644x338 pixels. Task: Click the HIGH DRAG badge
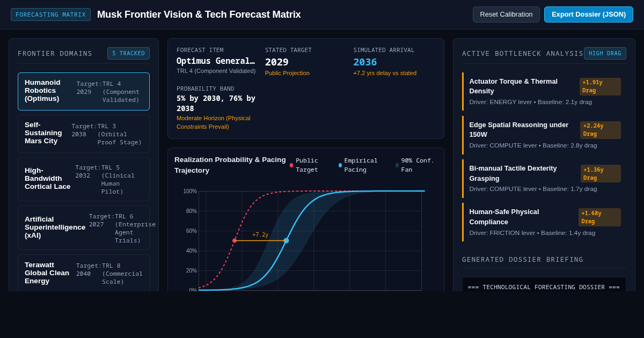(x=605, y=53)
